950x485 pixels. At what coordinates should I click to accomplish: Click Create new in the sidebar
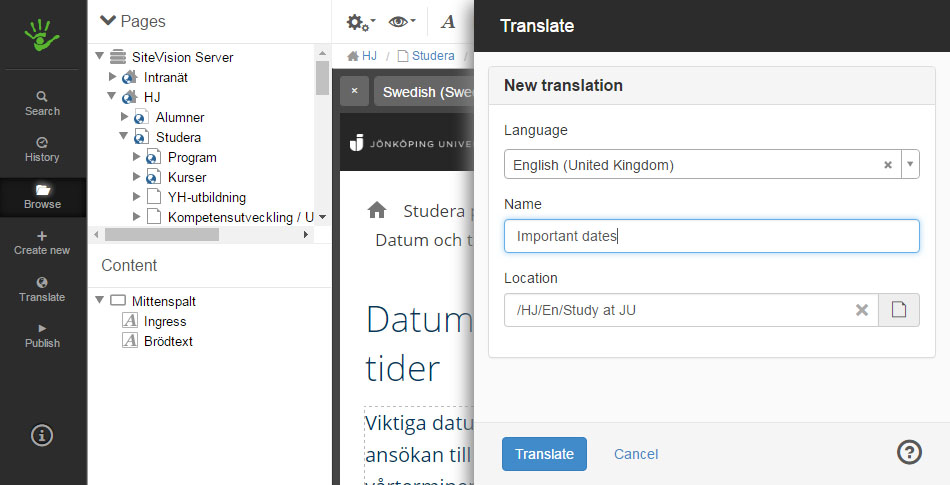point(42,242)
